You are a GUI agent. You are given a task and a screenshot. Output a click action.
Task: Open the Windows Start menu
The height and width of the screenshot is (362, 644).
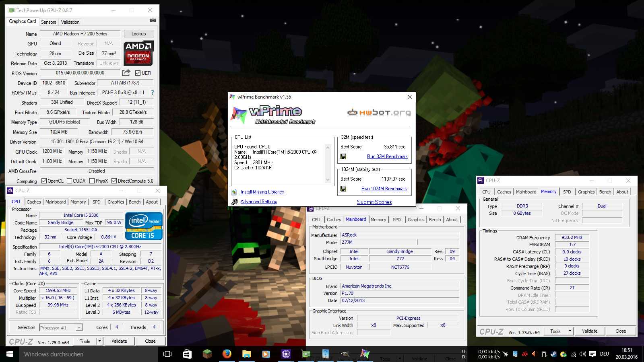coord(10,354)
